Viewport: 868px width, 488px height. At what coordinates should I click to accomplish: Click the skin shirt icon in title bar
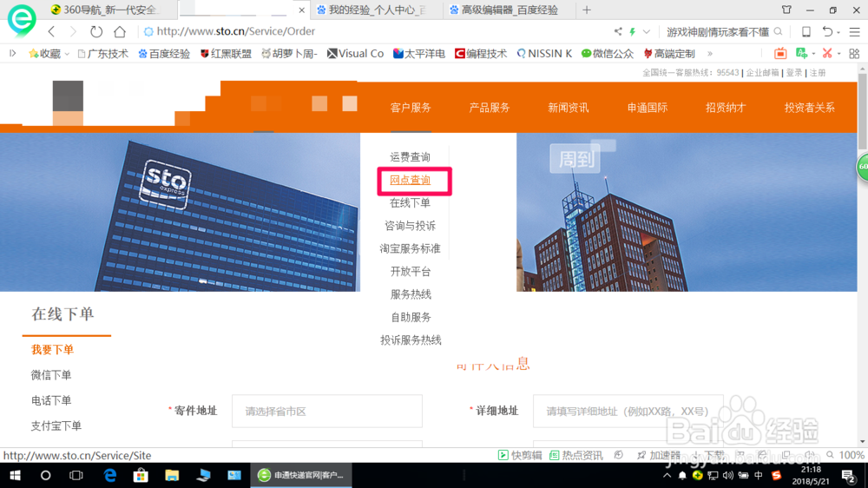click(786, 10)
